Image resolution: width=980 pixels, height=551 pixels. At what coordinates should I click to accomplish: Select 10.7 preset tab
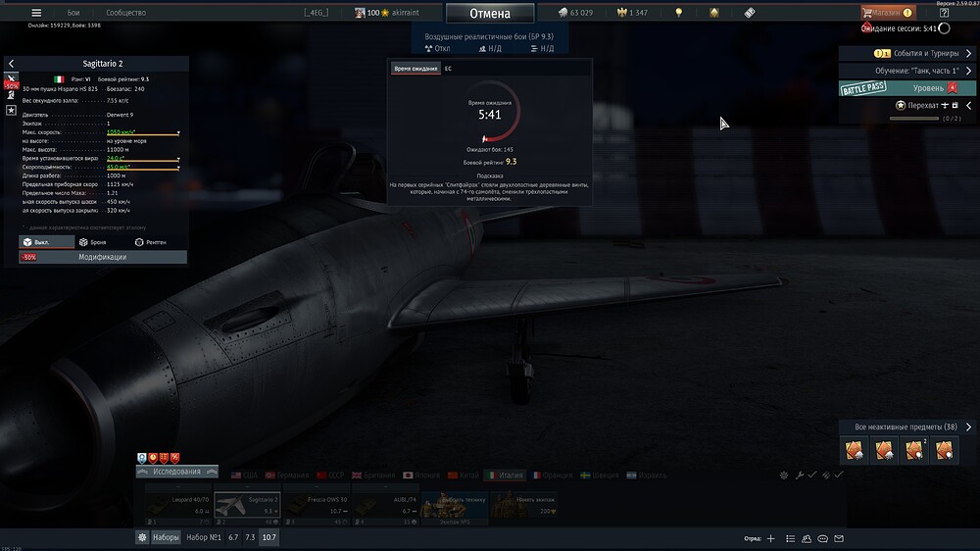pyautogui.click(x=269, y=537)
